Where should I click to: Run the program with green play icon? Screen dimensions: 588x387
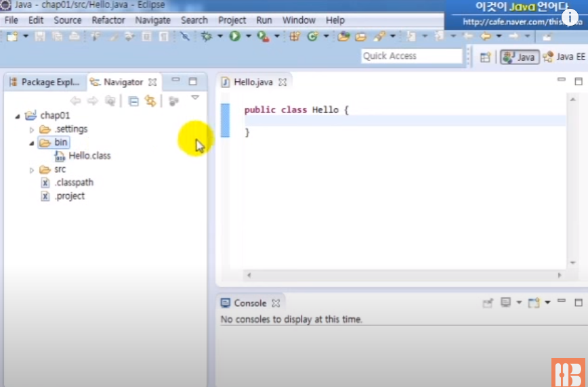235,37
